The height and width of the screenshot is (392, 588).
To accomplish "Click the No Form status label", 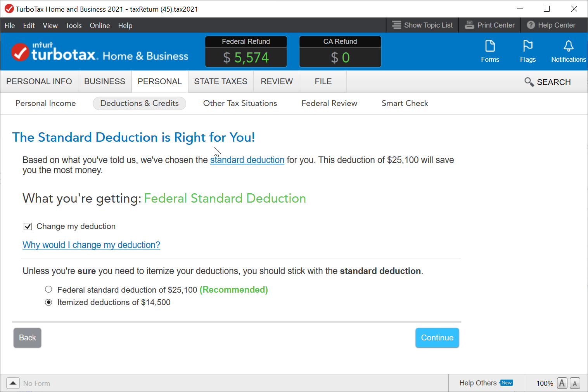I will pos(36,383).
